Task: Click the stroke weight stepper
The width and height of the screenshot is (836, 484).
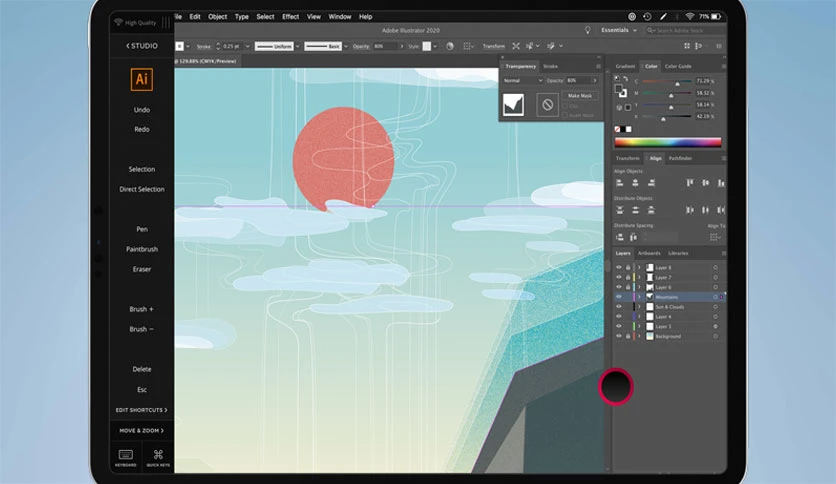Action: 218,46
